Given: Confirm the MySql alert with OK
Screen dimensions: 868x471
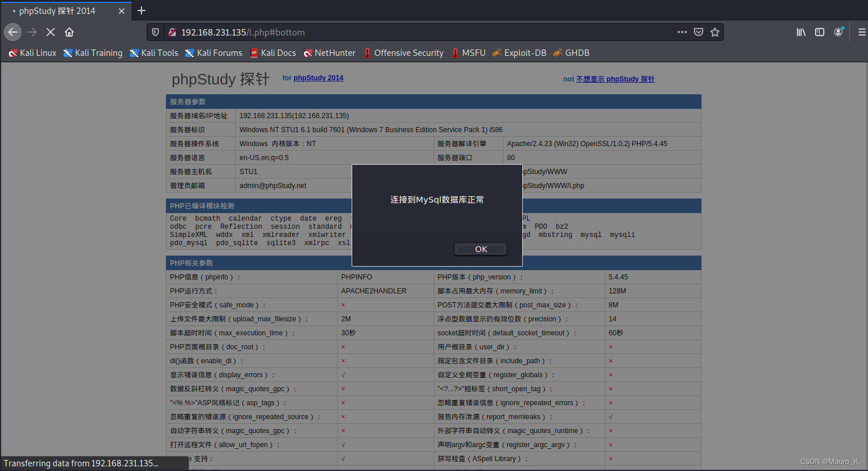Looking at the screenshot, I should tap(481, 249).
